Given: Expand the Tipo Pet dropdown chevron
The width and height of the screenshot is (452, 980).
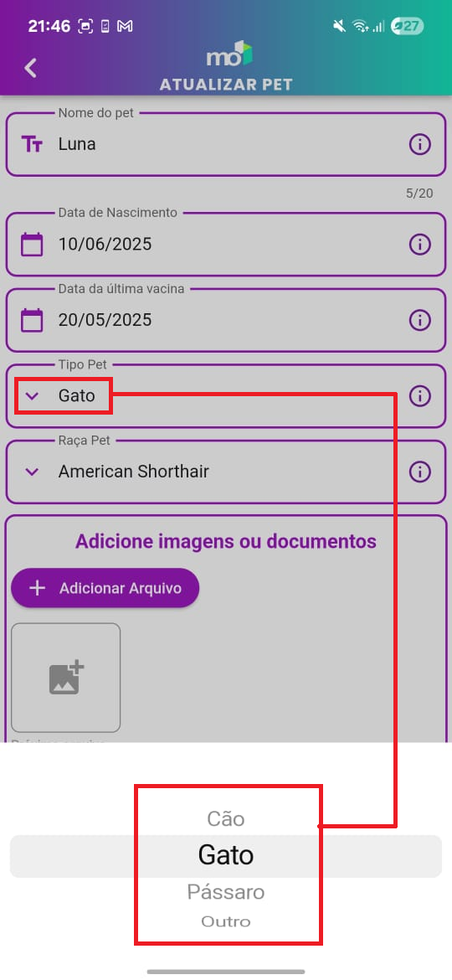Looking at the screenshot, I should pyautogui.click(x=32, y=395).
